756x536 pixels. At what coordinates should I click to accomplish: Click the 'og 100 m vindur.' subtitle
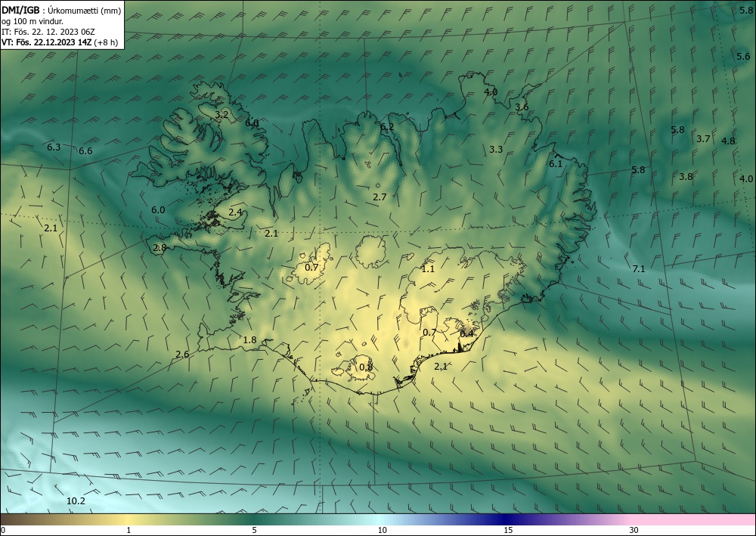pyautogui.click(x=33, y=21)
